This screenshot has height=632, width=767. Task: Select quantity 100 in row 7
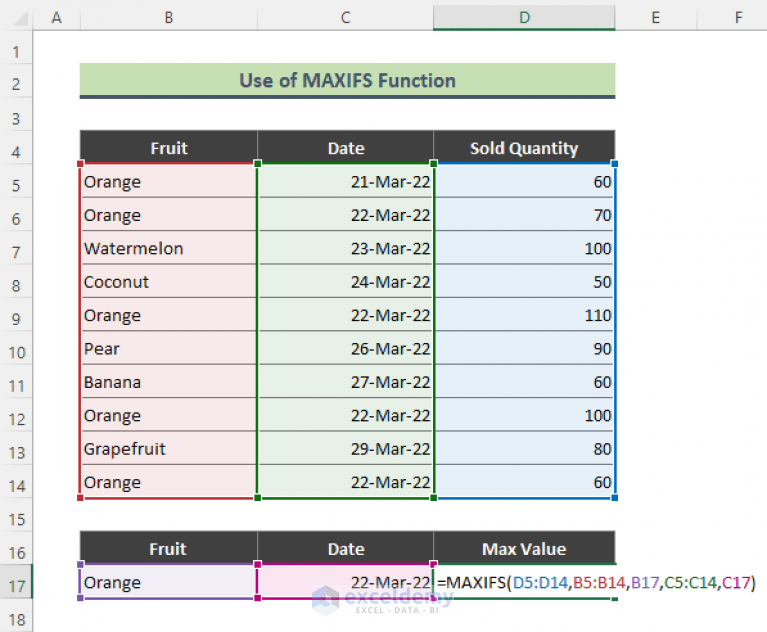point(524,248)
